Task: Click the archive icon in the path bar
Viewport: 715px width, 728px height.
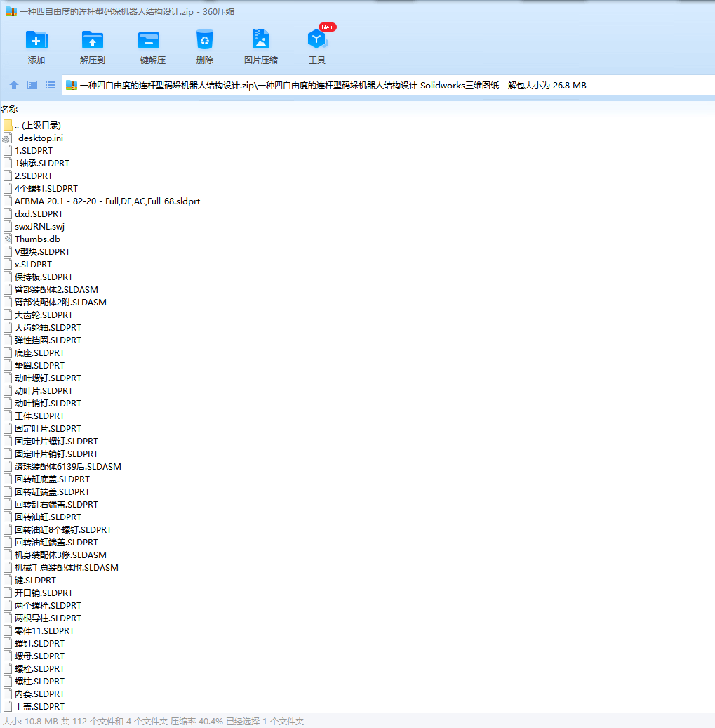Action: pyautogui.click(x=72, y=86)
